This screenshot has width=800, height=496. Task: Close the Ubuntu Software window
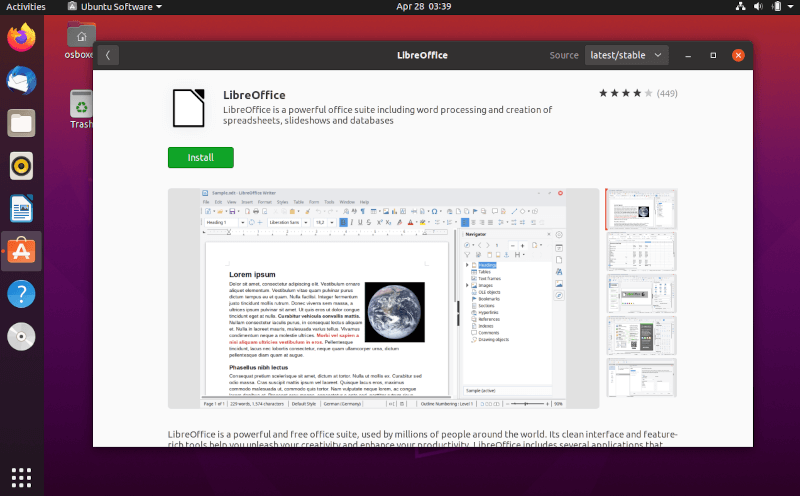pyautogui.click(x=738, y=55)
